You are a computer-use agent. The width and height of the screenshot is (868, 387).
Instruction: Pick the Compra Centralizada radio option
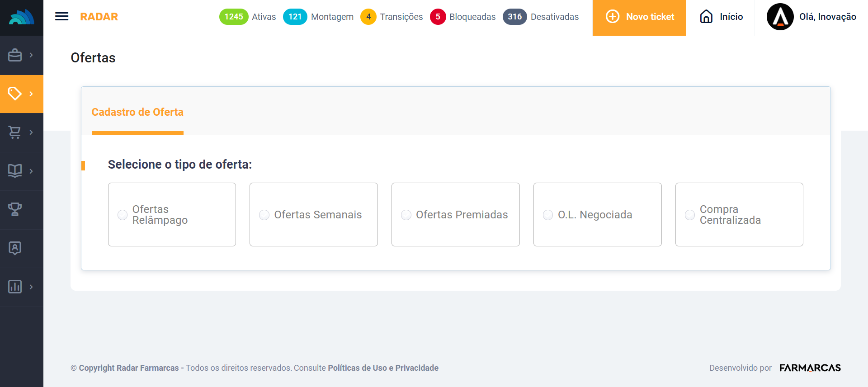point(690,215)
